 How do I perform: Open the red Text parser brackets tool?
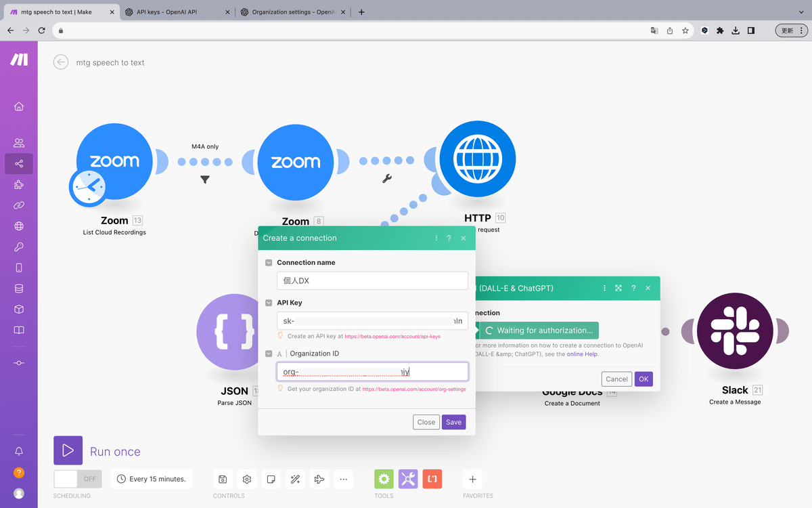tap(432, 479)
